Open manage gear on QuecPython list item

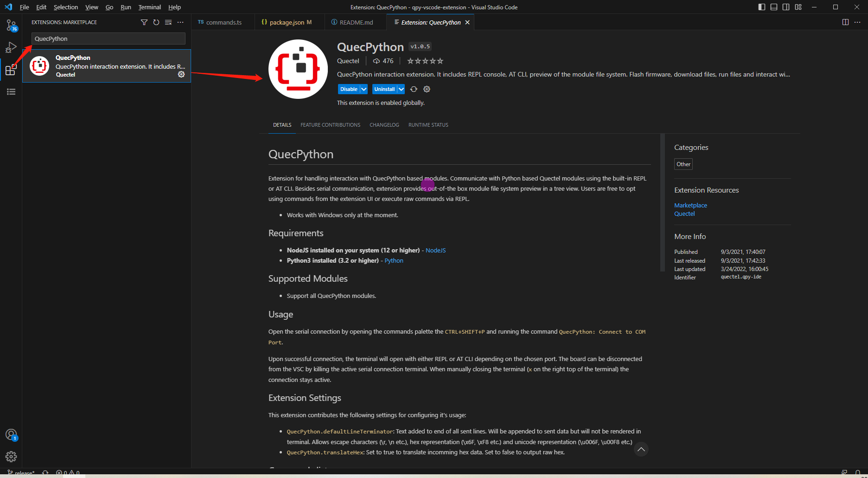tap(181, 74)
